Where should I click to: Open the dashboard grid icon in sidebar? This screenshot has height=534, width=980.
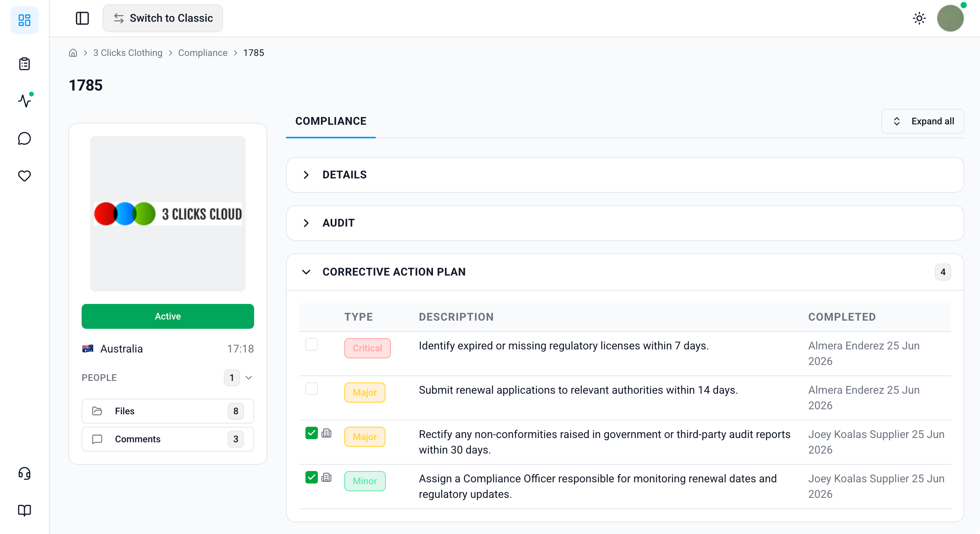(24, 20)
